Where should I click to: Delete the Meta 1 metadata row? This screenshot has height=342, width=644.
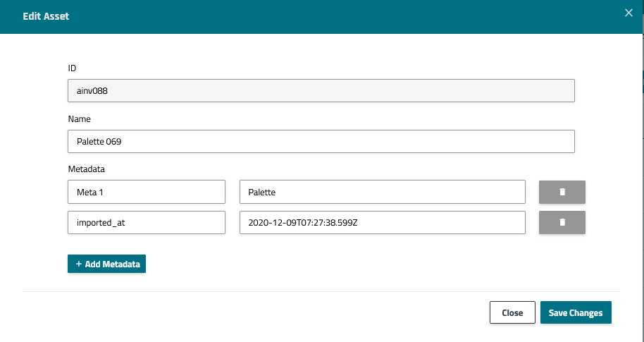coord(562,192)
